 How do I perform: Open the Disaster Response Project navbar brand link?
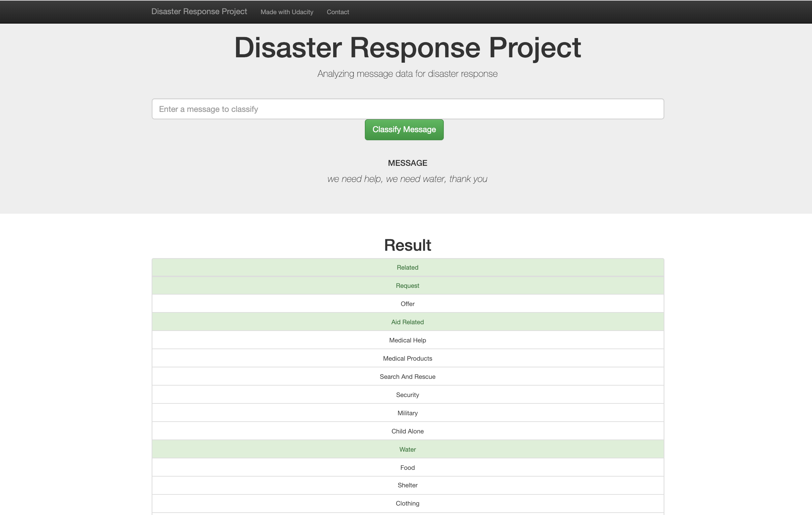(x=199, y=11)
